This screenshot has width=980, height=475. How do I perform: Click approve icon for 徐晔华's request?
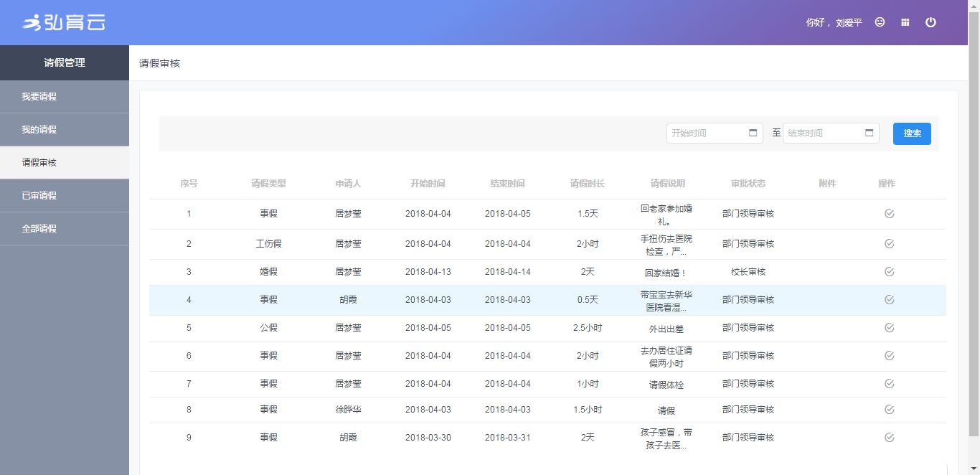(x=890, y=410)
